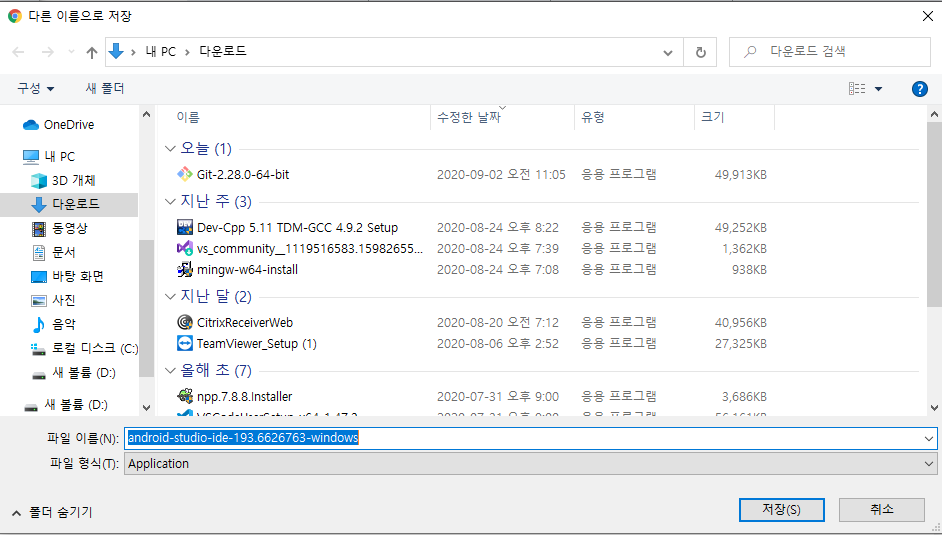Click the 27,325KB size value

(740, 343)
